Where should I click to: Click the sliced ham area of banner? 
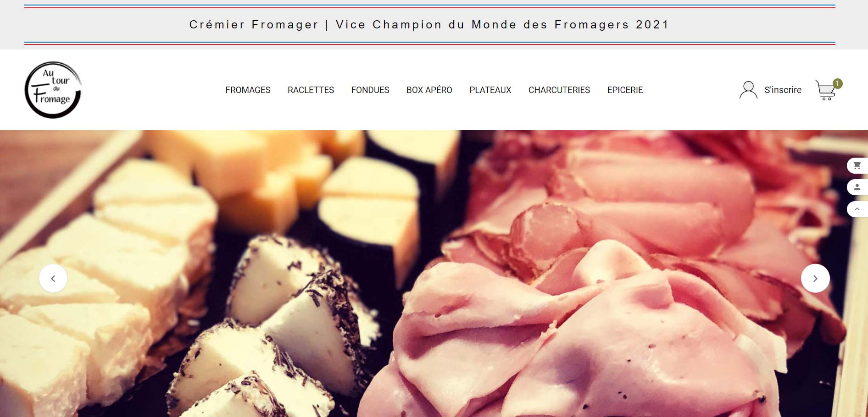coord(596,298)
